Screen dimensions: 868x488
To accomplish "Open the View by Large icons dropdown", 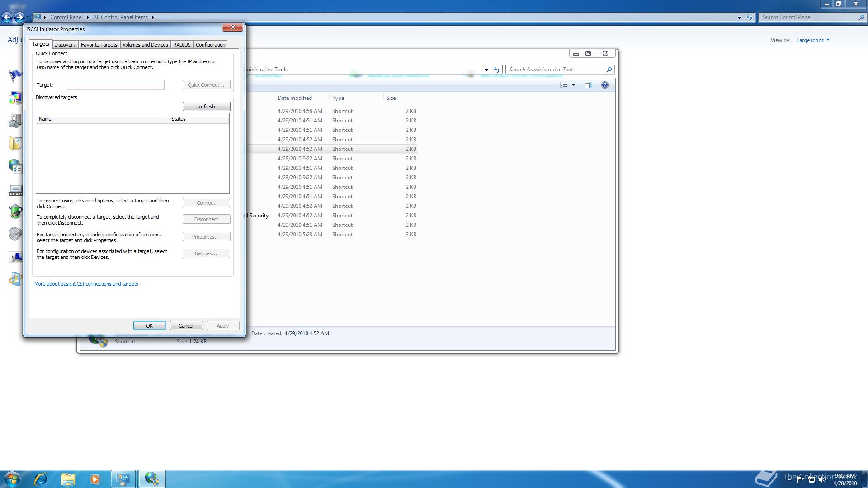I will 813,40.
